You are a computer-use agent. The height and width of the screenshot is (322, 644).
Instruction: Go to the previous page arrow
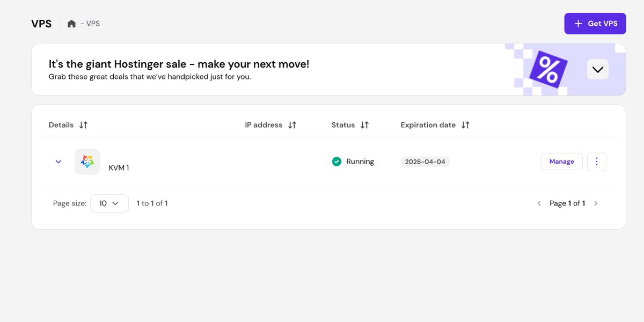539,203
